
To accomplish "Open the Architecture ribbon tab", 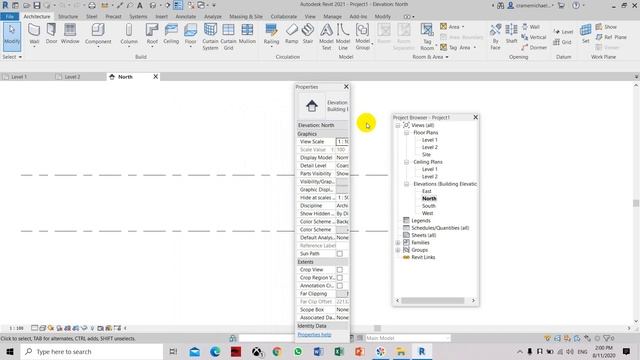I will click(37, 17).
